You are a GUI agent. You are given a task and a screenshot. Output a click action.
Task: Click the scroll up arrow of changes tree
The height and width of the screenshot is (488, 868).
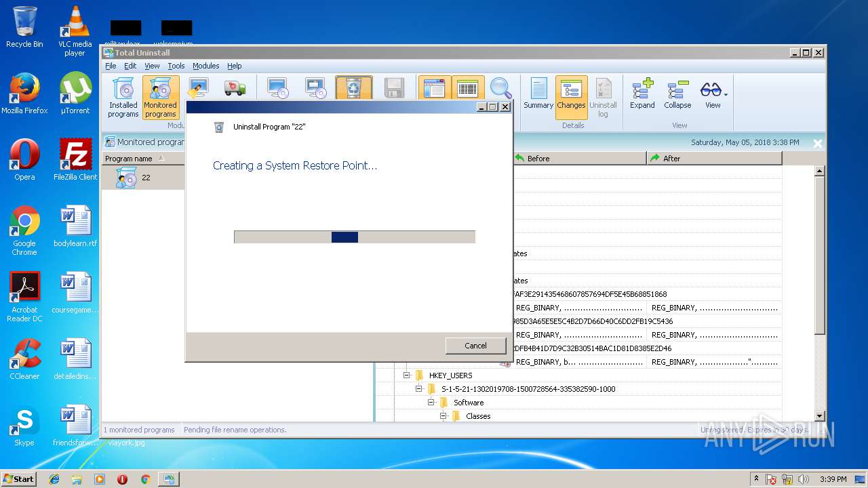[819, 171]
